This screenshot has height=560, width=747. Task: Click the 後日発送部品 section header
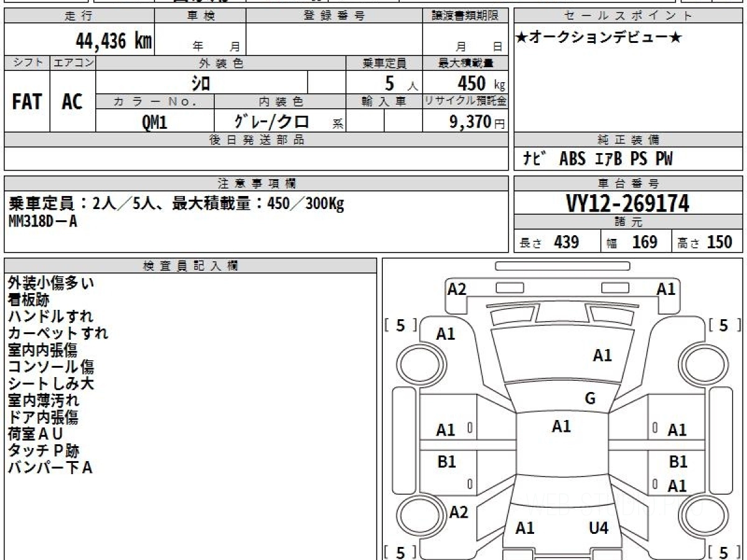[x=256, y=140]
